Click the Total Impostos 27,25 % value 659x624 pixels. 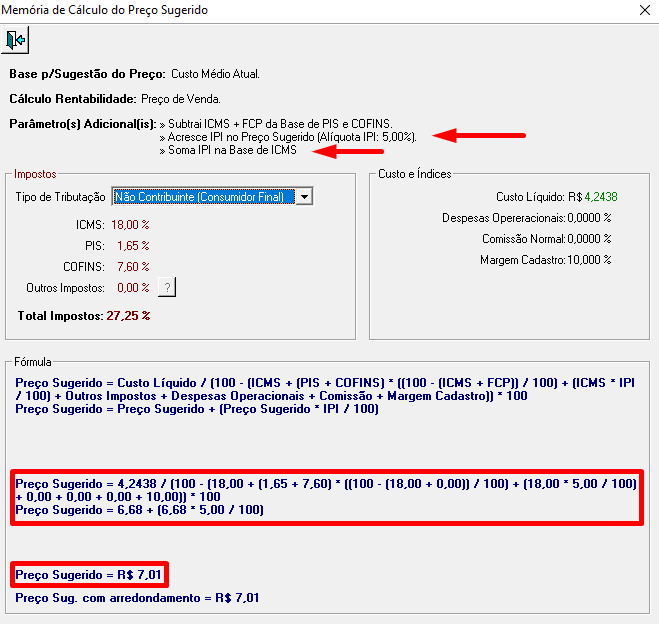128,316
